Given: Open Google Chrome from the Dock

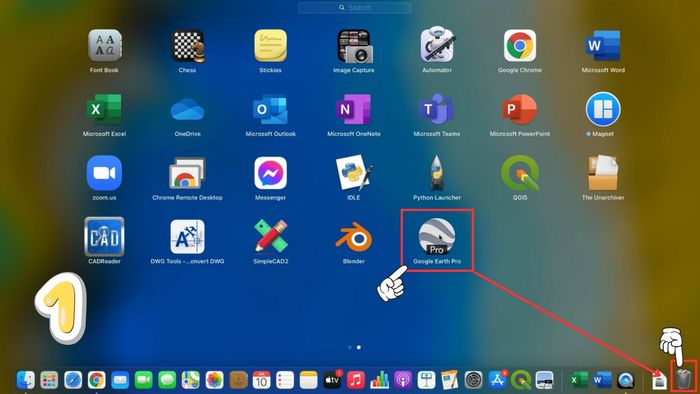Looking at the screenshot, I should (x=96, y=380).
